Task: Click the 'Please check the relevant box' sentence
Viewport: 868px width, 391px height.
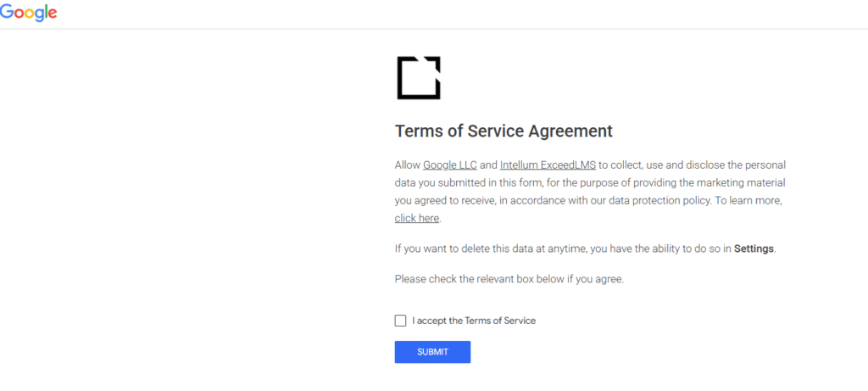Action: point(509,279)
